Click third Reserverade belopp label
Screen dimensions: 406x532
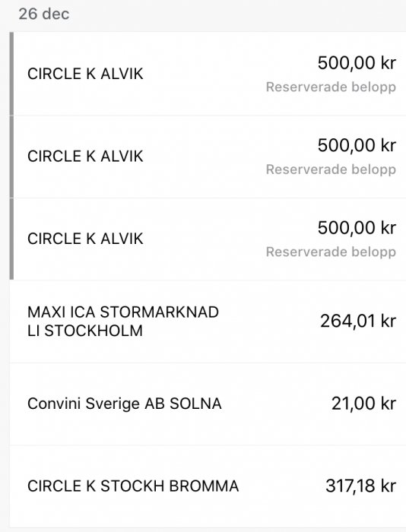[x=331, y=252]
